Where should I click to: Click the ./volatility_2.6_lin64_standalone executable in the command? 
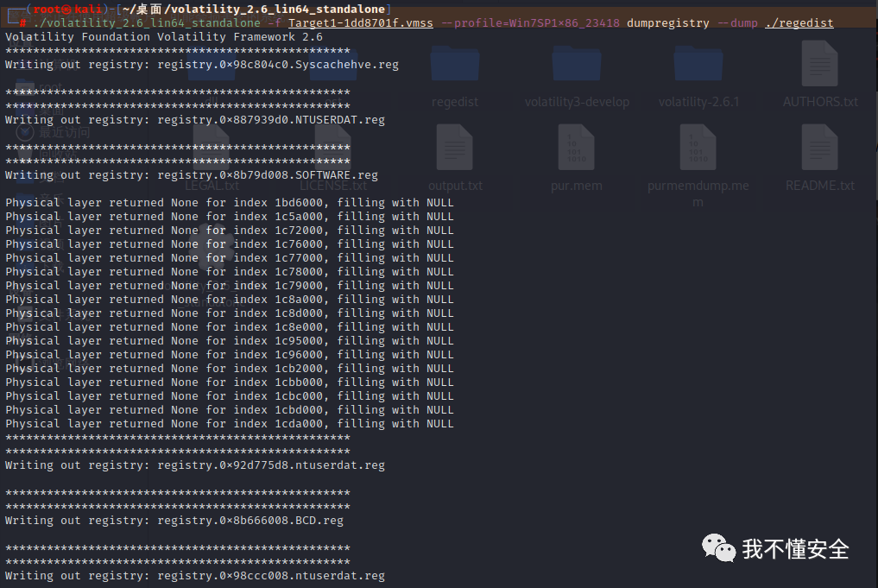coord(147,23)
